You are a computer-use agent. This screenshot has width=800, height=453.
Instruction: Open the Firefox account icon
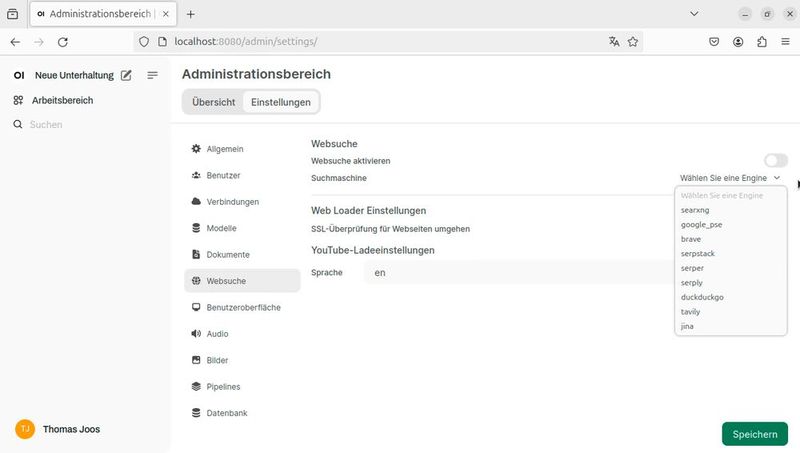(x=738, y=42)
